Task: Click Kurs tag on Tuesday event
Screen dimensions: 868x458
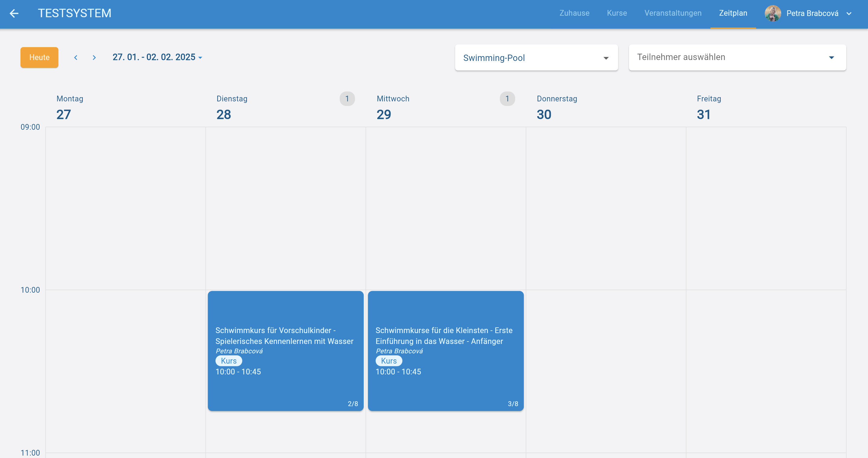Action: (x=228, y=361)
